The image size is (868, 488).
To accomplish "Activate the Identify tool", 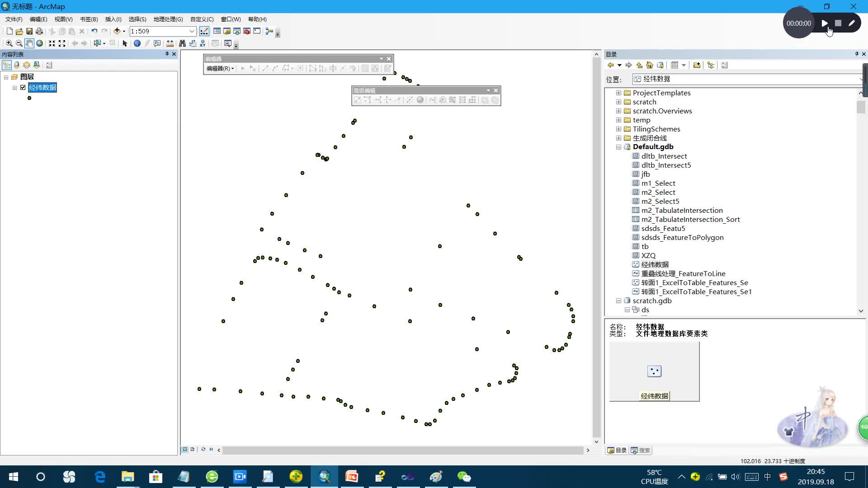I will click(137, 43).
